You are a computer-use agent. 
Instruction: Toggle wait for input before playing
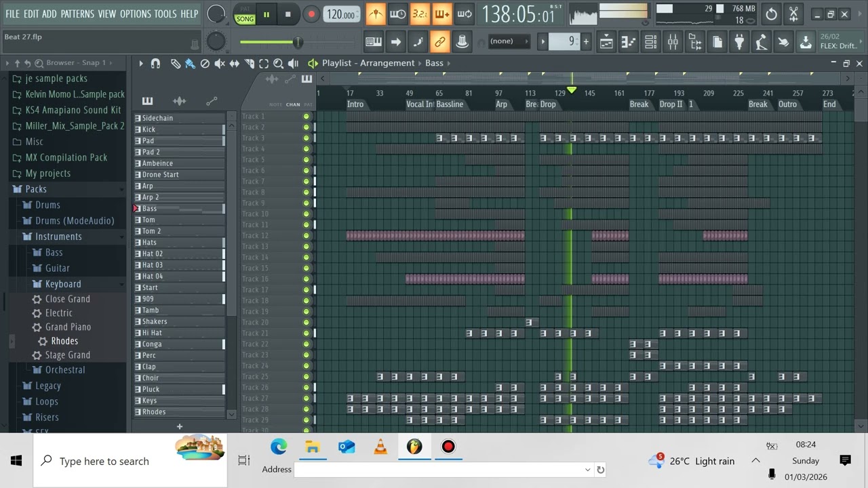[397, 14]
